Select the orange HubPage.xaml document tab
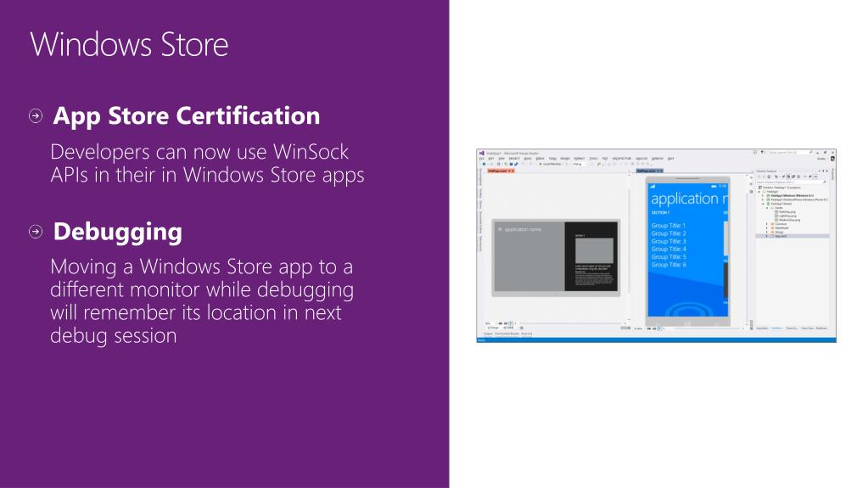 (x=501, y=171)
